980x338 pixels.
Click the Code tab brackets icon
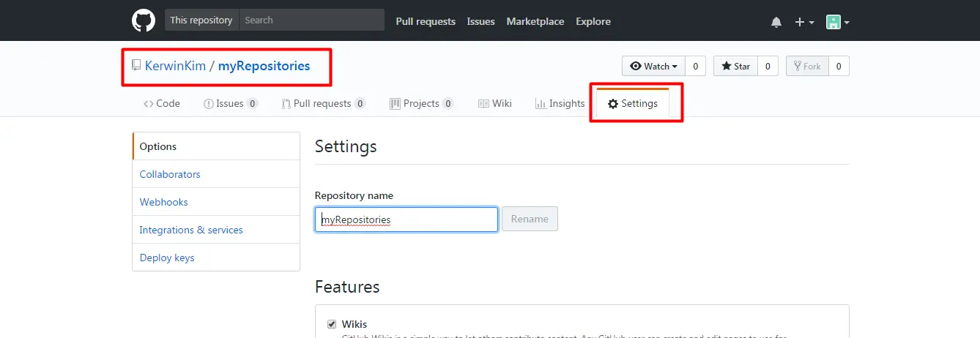click(x=149, y=104)
